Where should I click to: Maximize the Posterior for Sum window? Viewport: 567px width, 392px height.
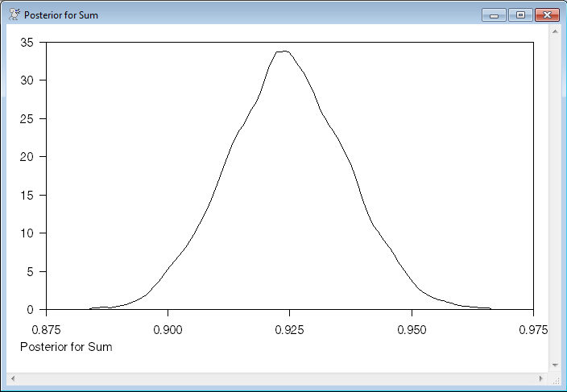[x=520, y=14]
